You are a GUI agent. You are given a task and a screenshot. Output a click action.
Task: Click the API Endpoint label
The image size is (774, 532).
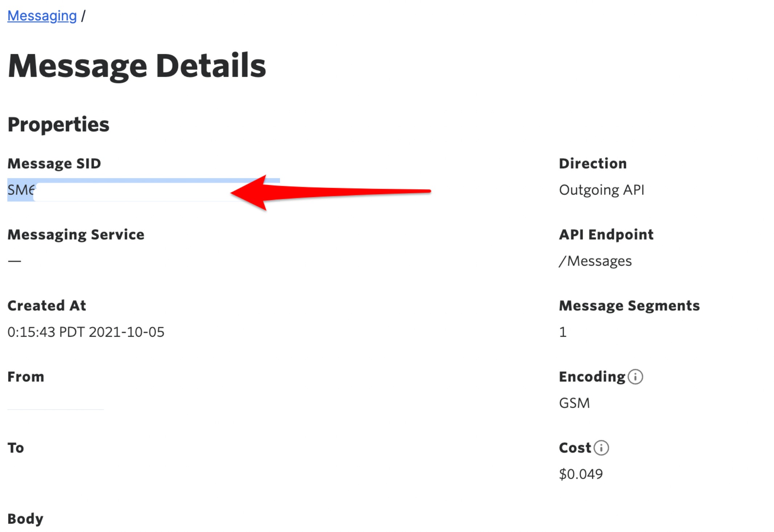pyautogui.click(x=606, y=235)
